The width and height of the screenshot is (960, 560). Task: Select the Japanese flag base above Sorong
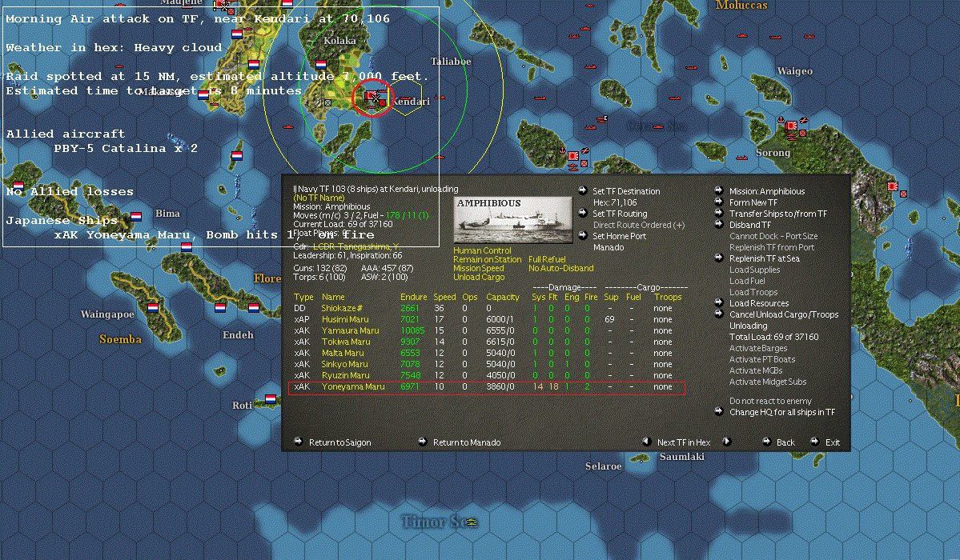[x=791, y=126]
